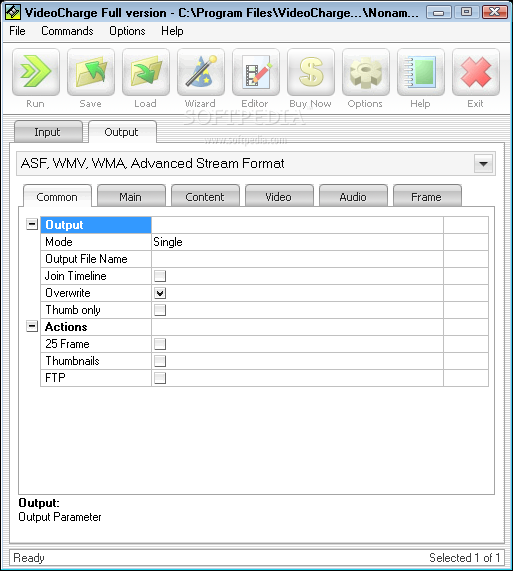Image resolution: width=513 pixels, height=571 pixels.
Task: Click the VideoCharge title bar app icon
Action: coord(12,12)
